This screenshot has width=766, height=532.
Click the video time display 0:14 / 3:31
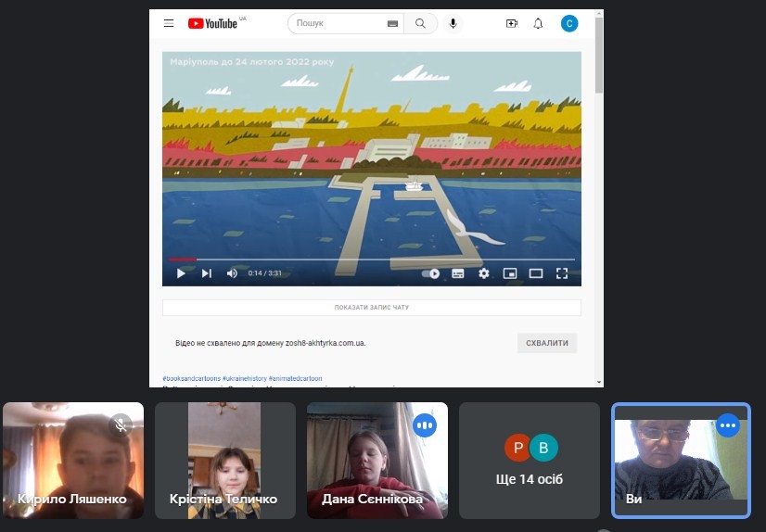(x=265, y=273)
